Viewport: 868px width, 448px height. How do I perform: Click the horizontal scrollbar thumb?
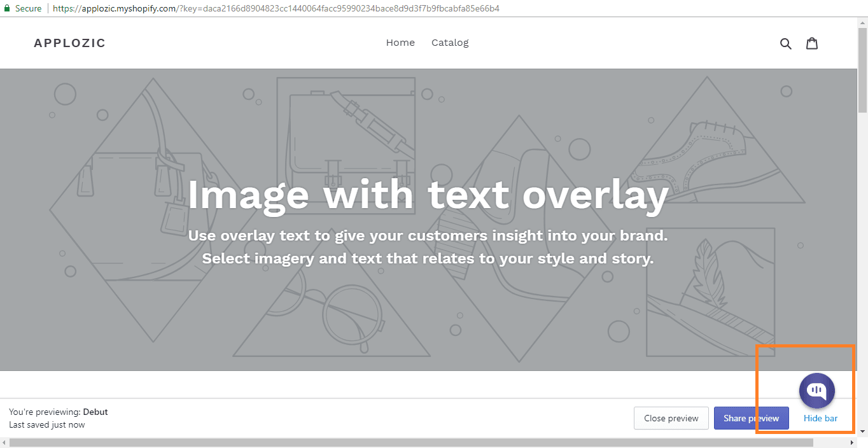pos(411,442)
